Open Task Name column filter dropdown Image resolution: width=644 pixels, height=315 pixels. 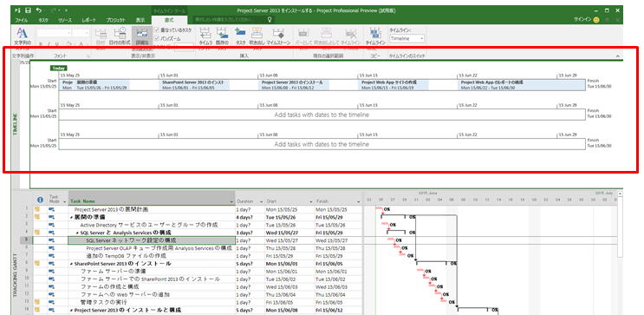(231, 201)
